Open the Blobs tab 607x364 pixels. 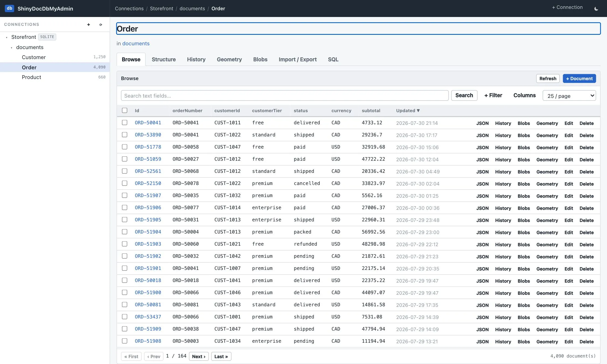(x=260, y=59)
